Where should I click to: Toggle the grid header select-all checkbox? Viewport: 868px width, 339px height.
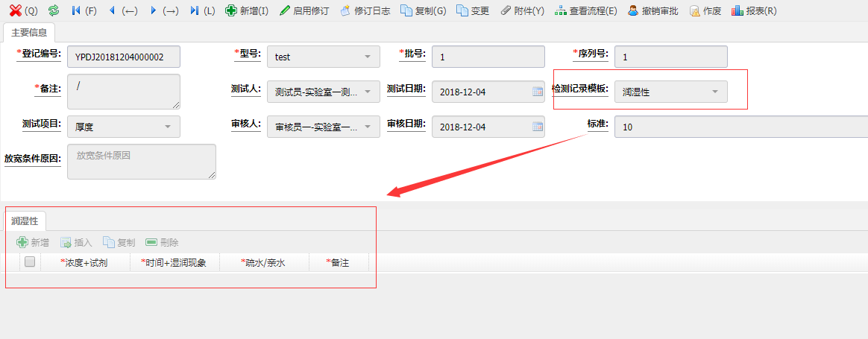pos(30,262)
